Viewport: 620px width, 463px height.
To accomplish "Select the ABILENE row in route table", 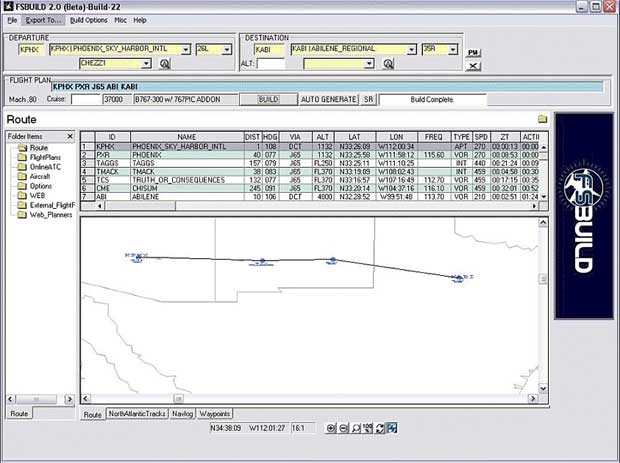I will coord(310,197).
